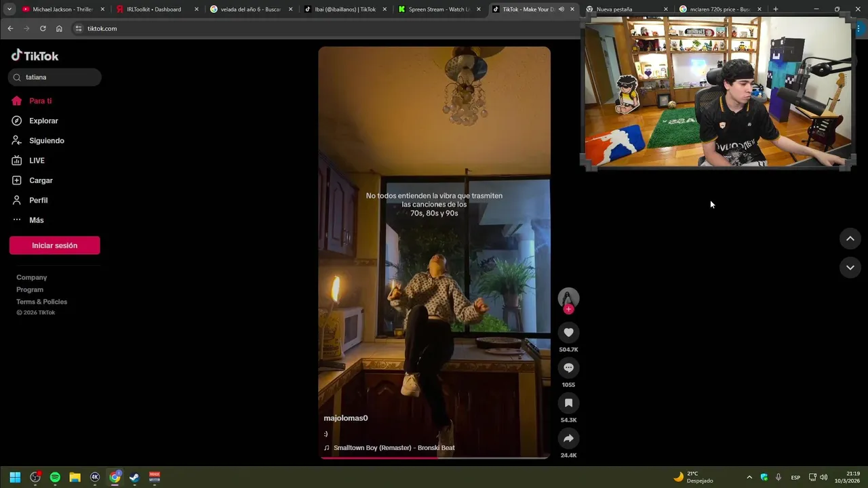The image size is (868, 488).
Task: Click the browser home button
Action: pyautogui.click(x=59, y=28)
